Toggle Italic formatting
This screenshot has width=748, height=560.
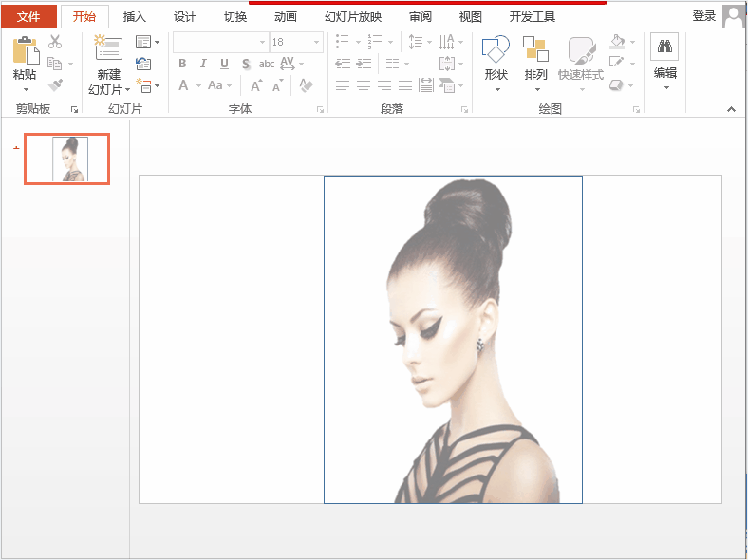click(x=203, y=64)
